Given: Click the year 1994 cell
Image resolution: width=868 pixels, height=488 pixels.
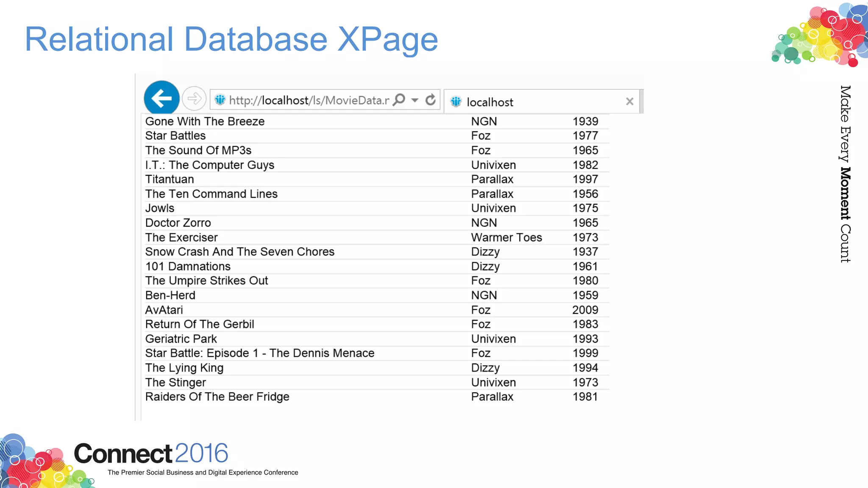Looking at the screenshot, I should (x=585, y=368).
